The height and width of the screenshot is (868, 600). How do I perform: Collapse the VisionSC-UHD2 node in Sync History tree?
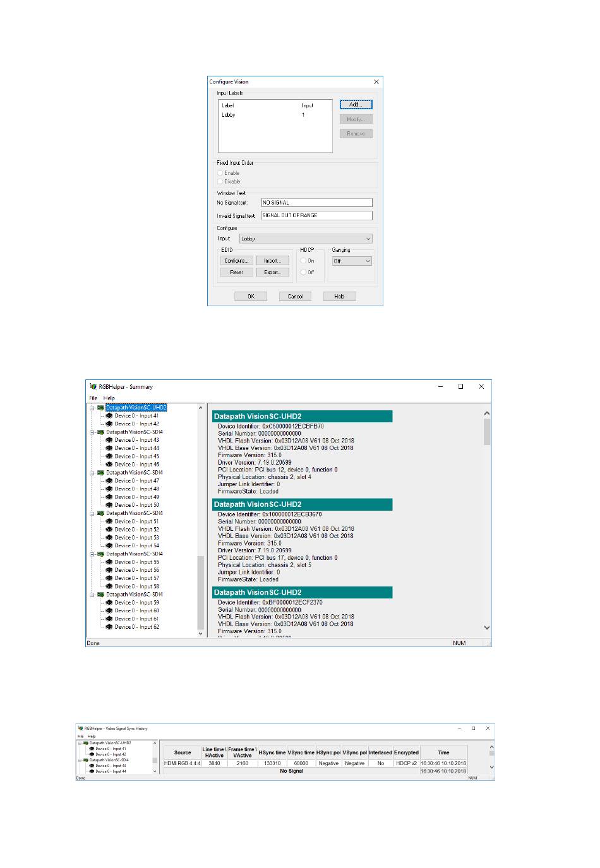click(x=80, y=743)
